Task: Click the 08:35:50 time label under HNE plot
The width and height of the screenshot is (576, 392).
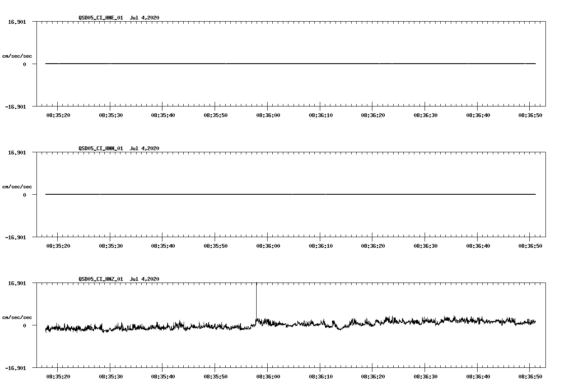Action: [216, 115]
